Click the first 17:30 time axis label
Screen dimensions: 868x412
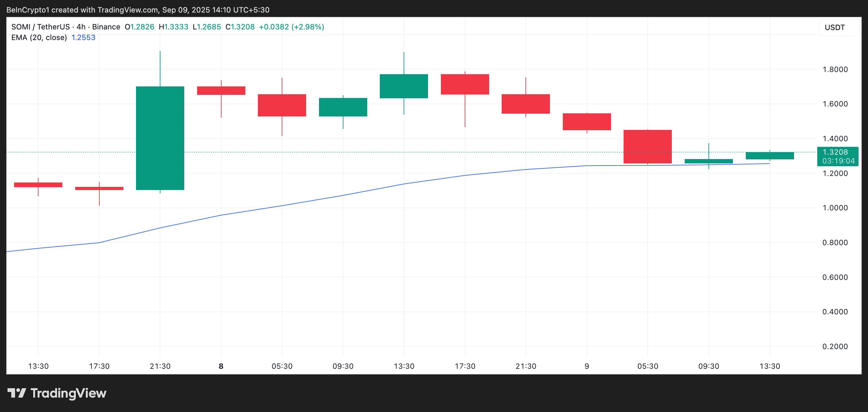click(x=99, y=366)
